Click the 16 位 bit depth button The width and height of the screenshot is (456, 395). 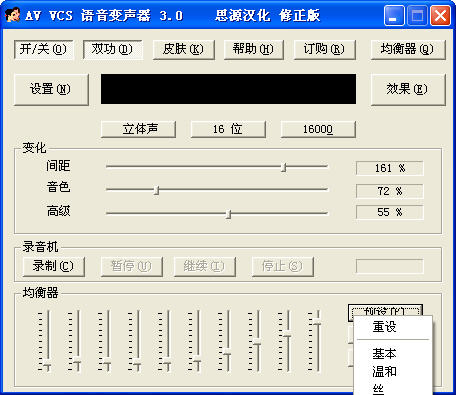(x=228, y=129)
